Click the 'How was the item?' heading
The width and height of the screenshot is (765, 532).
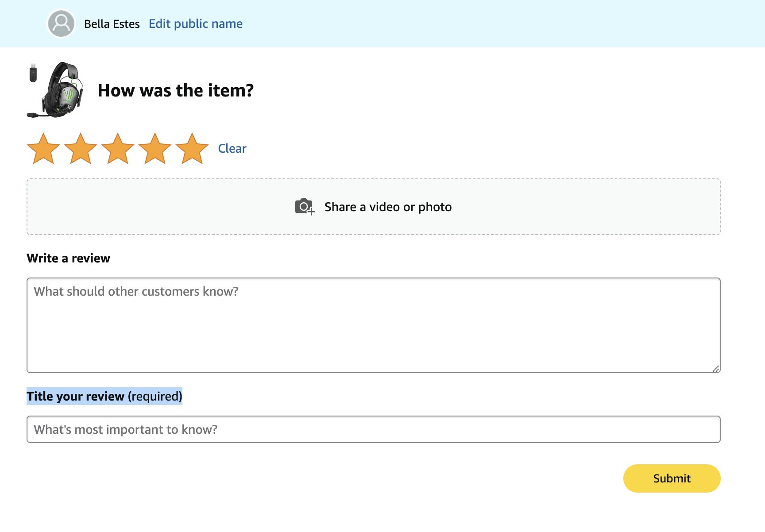(x=176, y=90)
